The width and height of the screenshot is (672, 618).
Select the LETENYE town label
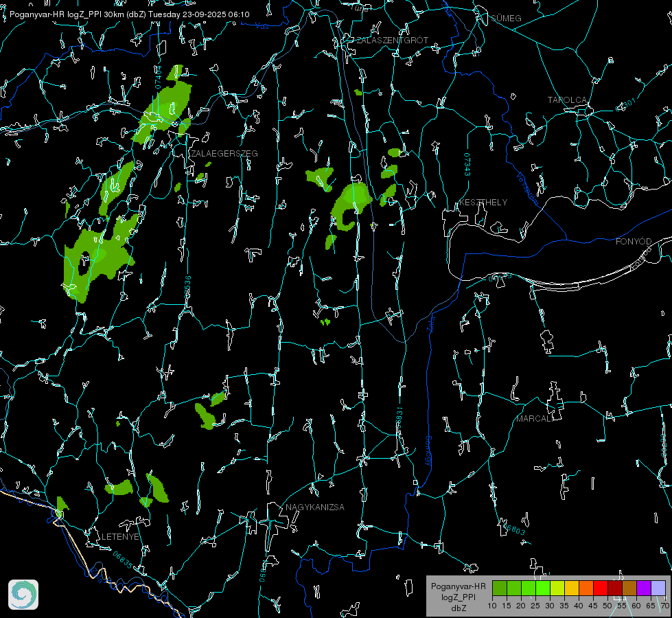point(120,537)
